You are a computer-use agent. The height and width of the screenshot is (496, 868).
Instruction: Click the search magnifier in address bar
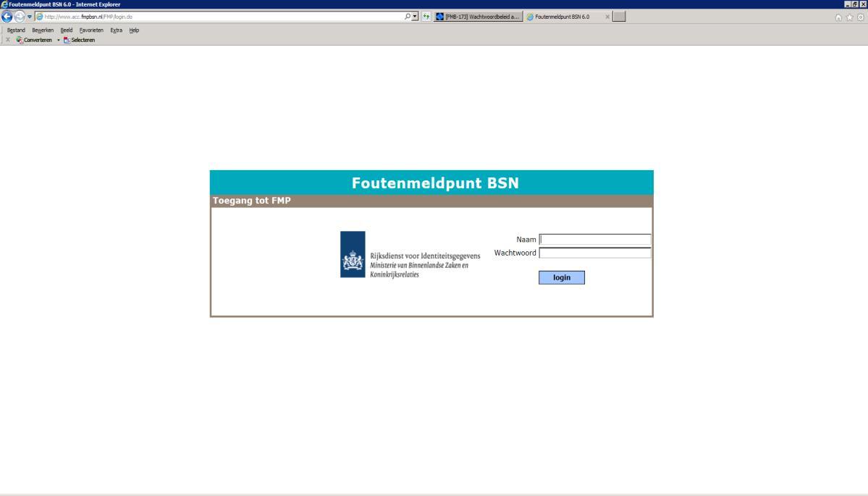(408, 17)
